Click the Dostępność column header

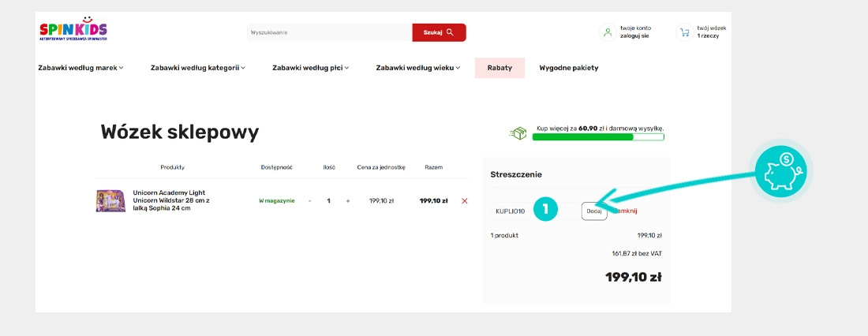pyautogui.click(x=277, y=167)
